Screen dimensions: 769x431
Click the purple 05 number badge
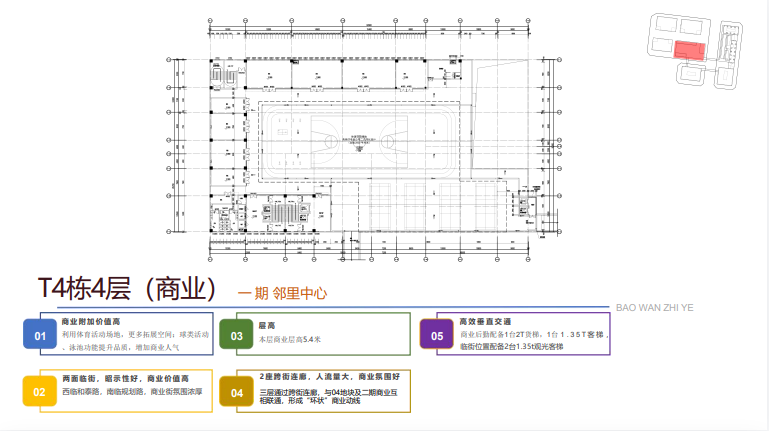coord(436,333)
